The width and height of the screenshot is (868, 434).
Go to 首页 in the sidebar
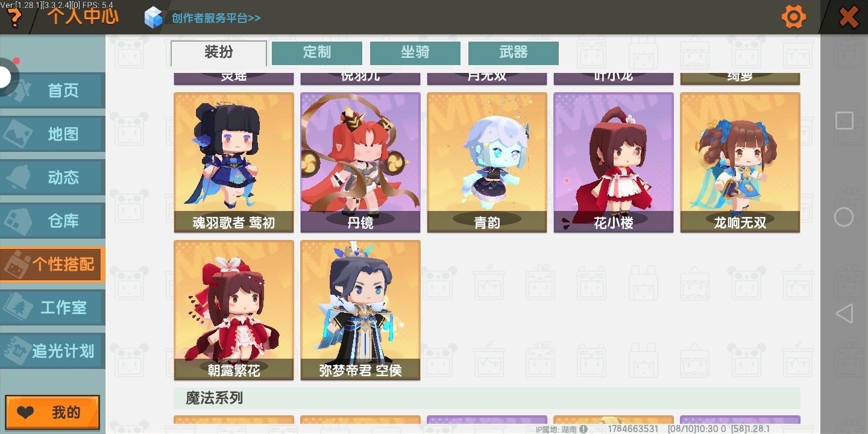(52, 91)
